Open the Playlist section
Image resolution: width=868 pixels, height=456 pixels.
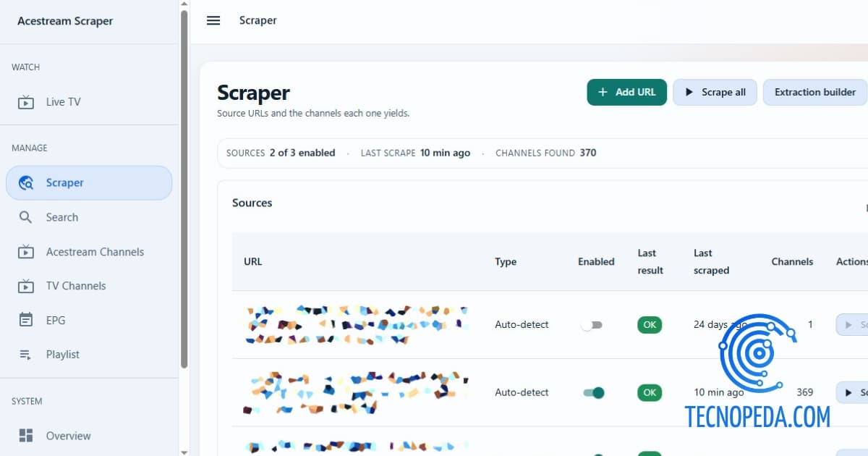click(89, 355)
